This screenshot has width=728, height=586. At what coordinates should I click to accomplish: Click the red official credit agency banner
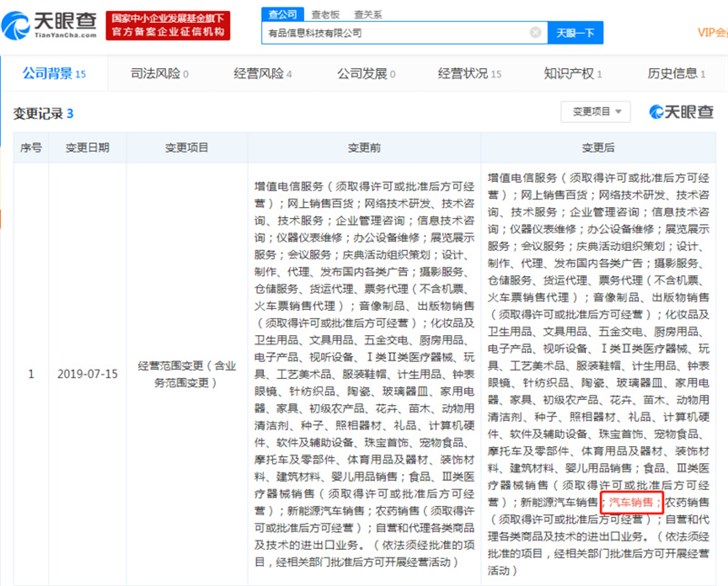tap(168, 26)
